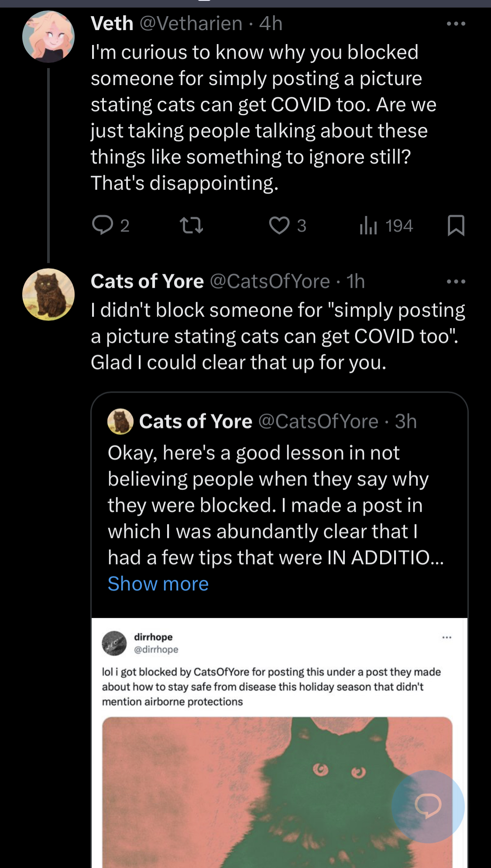This screenshot has width=491, height=868.
Task: Open Veth's profile avatar
Action: (x=48, y=37)
